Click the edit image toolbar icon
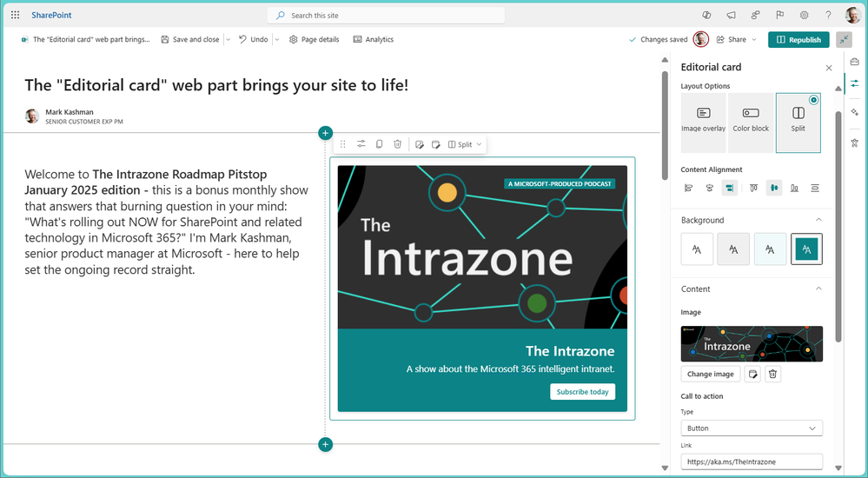The height and width of the screenshot is (478, 868). 419,144
